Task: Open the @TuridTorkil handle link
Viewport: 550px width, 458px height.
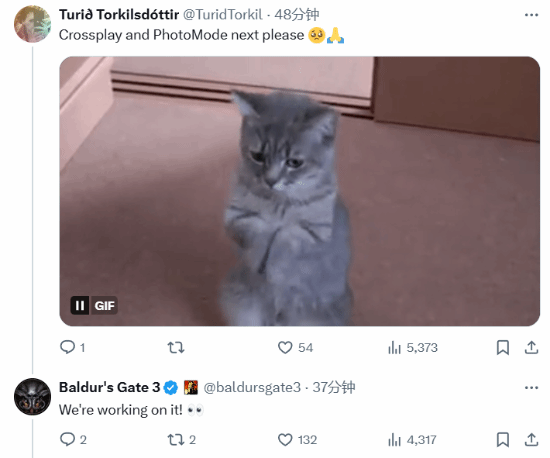Action: click(222, 15)
